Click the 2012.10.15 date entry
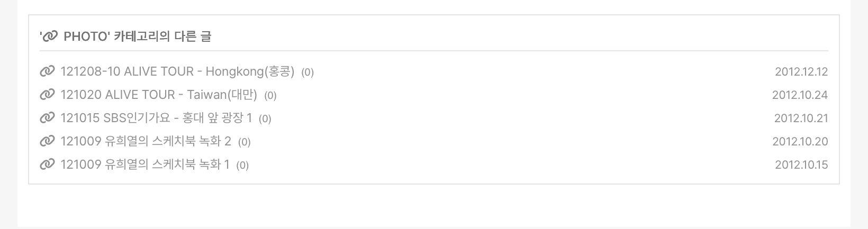Screen dimensions: 868x229 801,165
